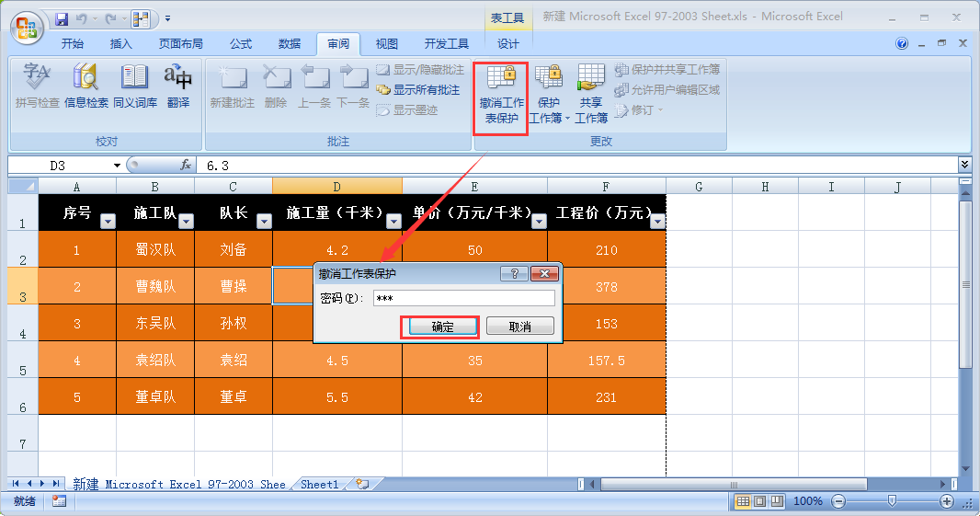Go to 上一条 previous comment
Screen dimensions: 980x516
tap(314, 86)
